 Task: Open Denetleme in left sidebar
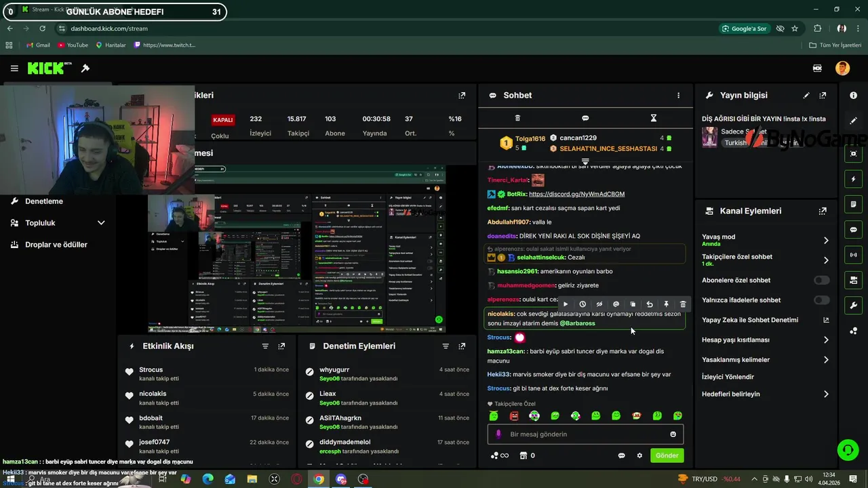pos(44,201)
